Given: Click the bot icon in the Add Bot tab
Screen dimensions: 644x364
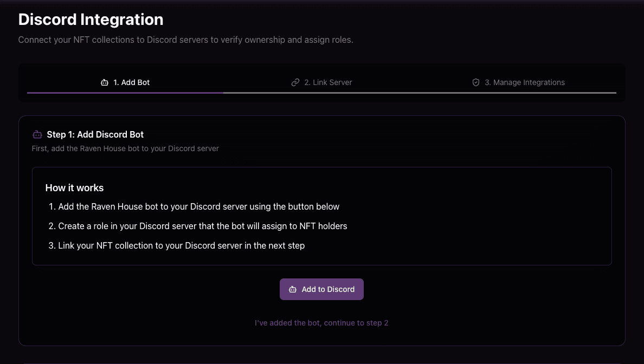Looking at the screenshot, I should pos(105,83).
